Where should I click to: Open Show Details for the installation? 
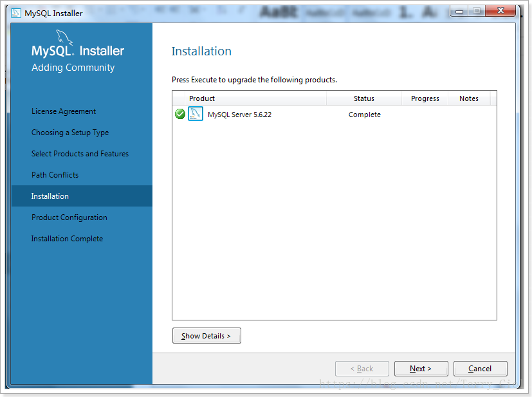pos(206,336)
